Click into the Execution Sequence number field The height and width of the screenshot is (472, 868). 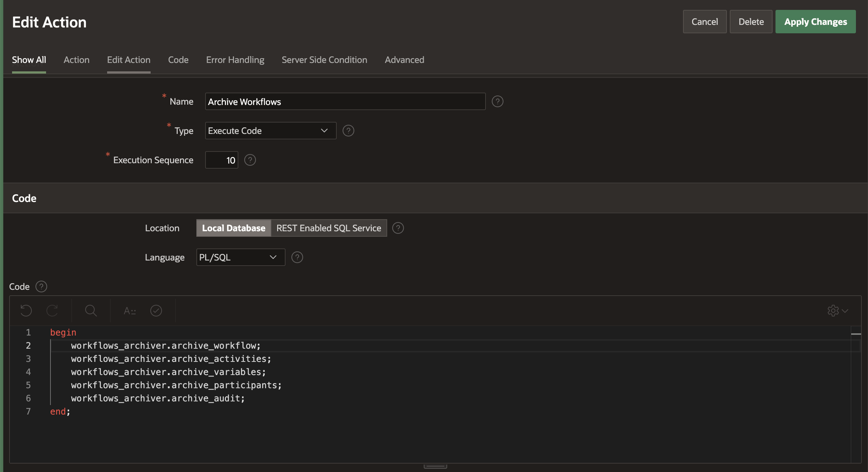click(222, 160)
